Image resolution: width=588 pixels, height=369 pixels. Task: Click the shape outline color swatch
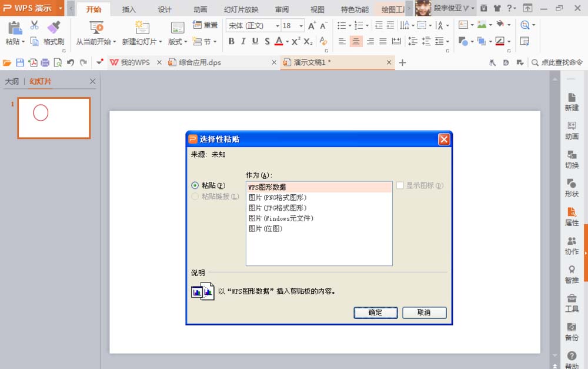click(500, 41)
